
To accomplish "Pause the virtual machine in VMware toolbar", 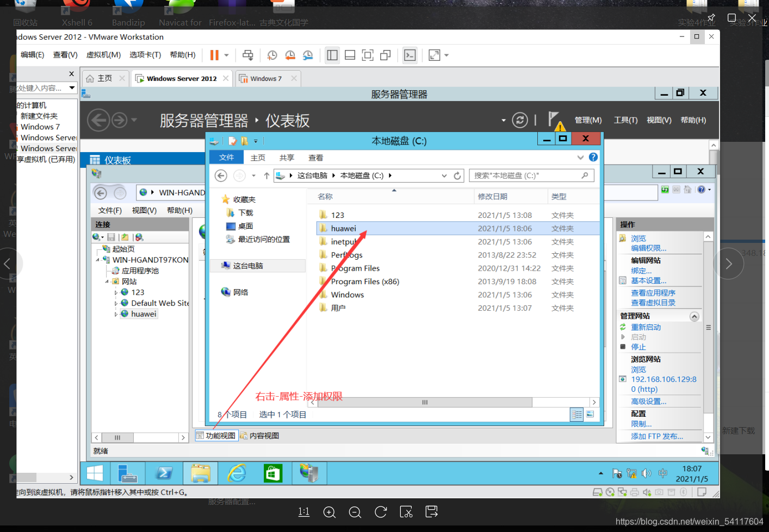I will [214, 55].
